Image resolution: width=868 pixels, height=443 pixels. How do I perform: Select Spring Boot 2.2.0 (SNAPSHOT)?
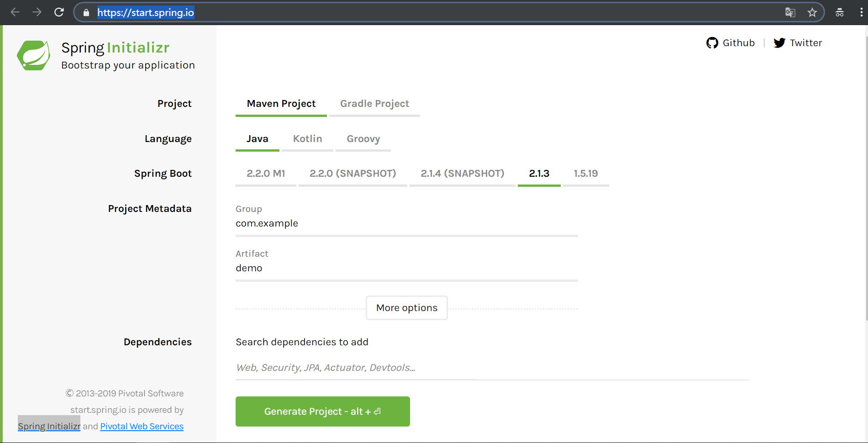353,174
